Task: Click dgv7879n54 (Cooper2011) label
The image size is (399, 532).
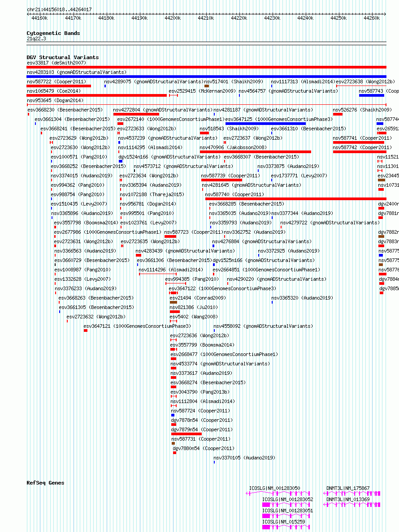Action: point(202,429)
